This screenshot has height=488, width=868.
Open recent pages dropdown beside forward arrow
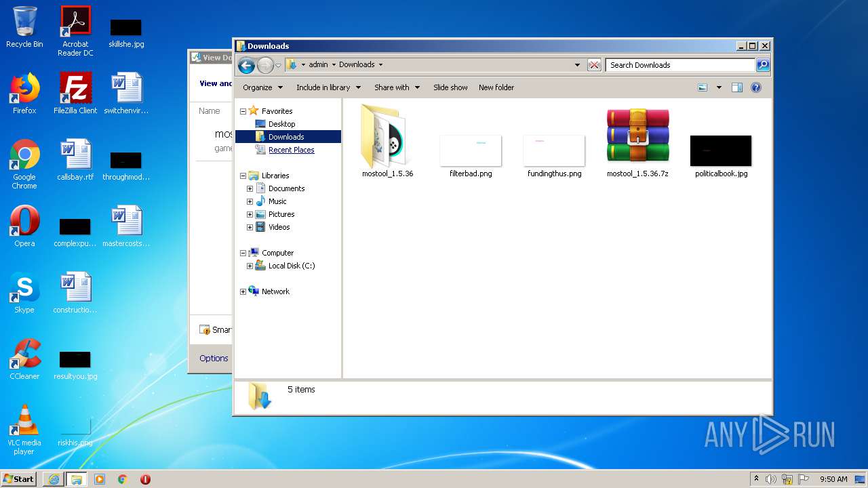point(278,65)
